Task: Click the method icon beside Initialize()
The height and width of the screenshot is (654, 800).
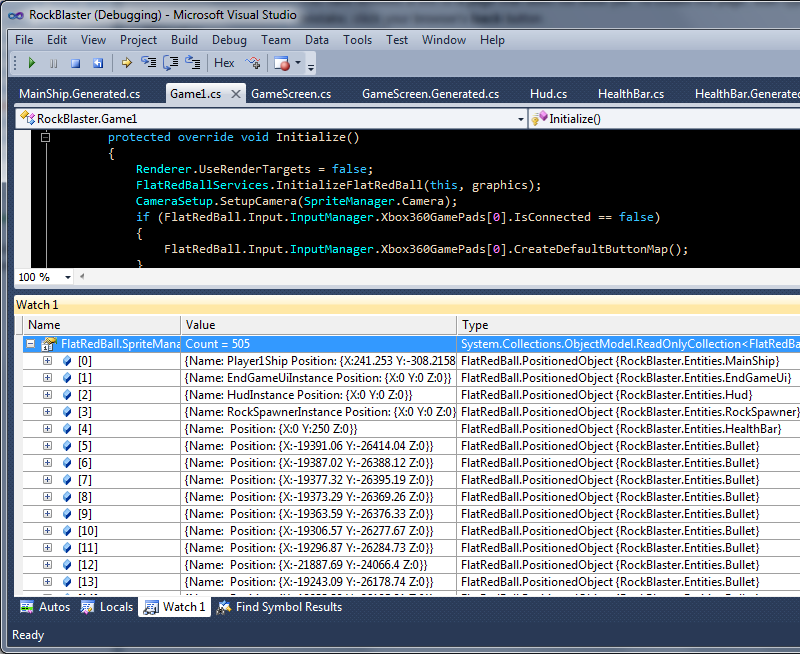Action: [x=539, y=118]
